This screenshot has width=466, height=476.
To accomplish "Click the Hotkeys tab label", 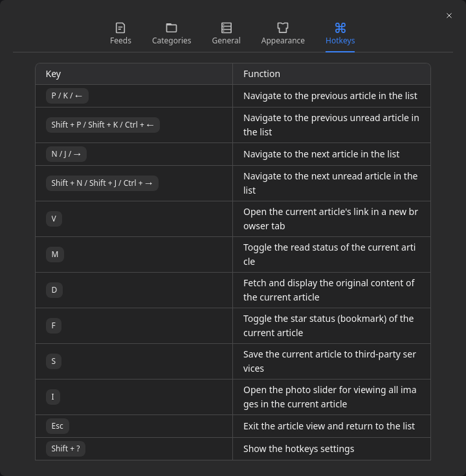I will click(x=340, y=41).
